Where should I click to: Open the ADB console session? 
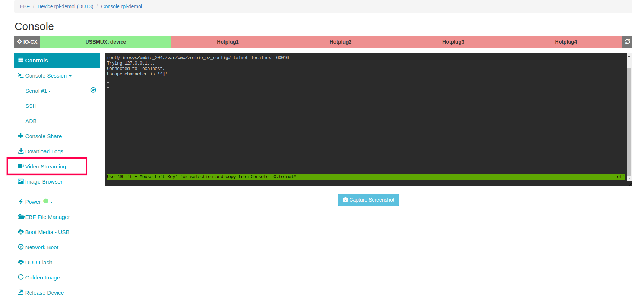click(x=31, y=121)
